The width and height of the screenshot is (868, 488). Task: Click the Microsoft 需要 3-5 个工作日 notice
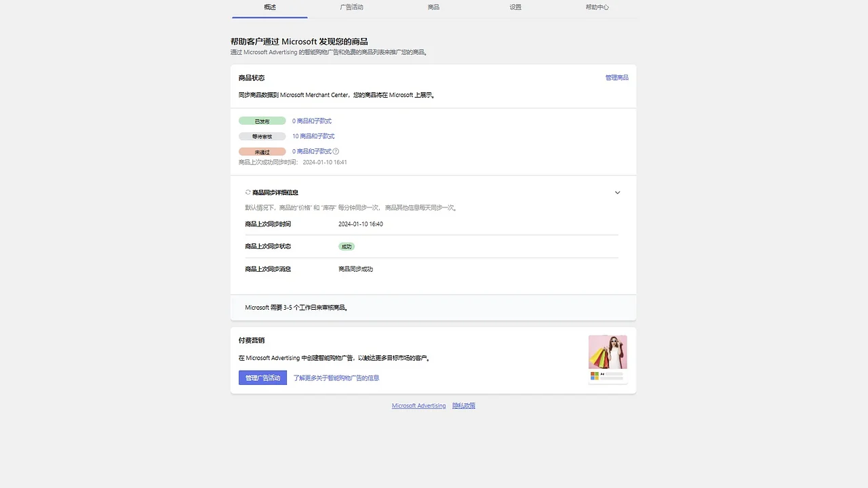click(296, 308)
